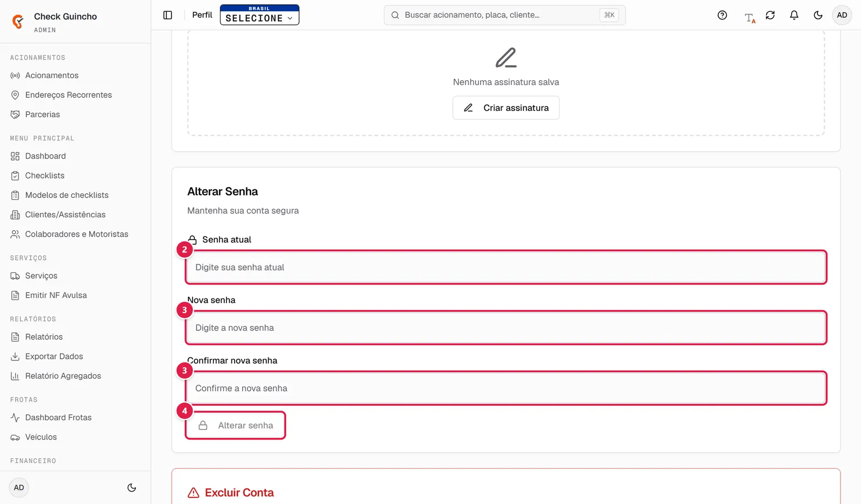Image resolution: width=861 pixels, height=504 pixels.
Task: Open Clientes/Assistências page
Action: pos(65,215)
